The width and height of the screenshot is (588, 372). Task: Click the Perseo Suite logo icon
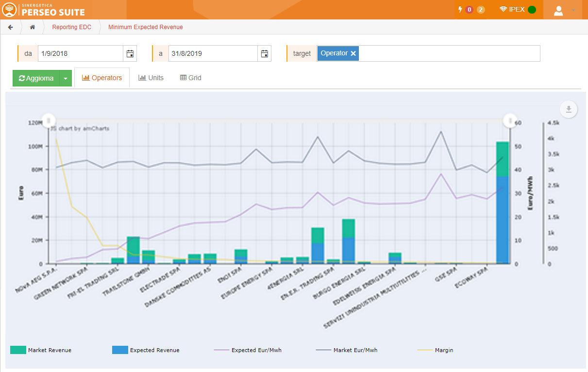point(10,9)
